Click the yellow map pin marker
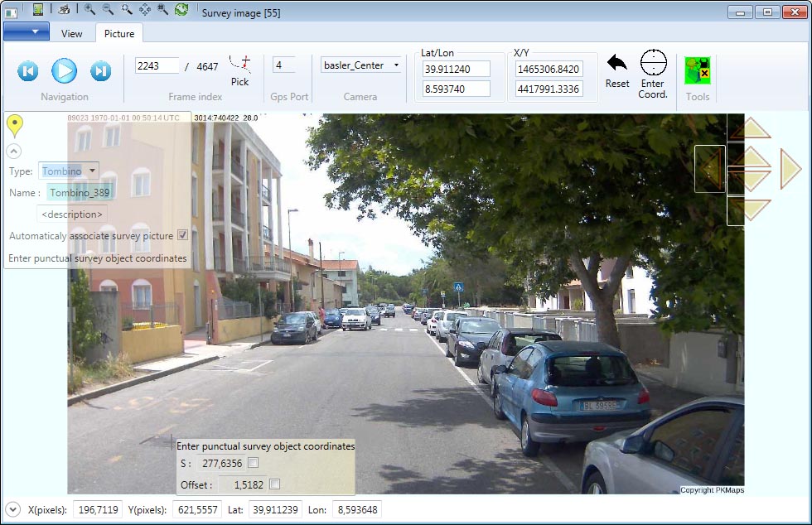812x525 pixels. (15, 125)
